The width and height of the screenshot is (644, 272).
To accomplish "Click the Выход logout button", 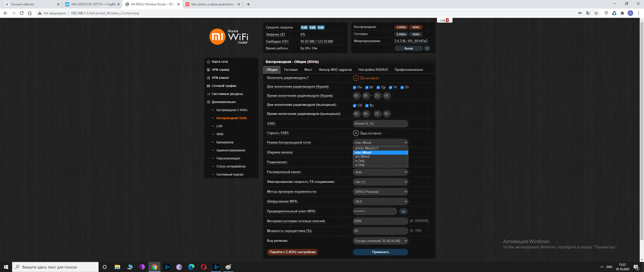I will [x=408, y=48].
